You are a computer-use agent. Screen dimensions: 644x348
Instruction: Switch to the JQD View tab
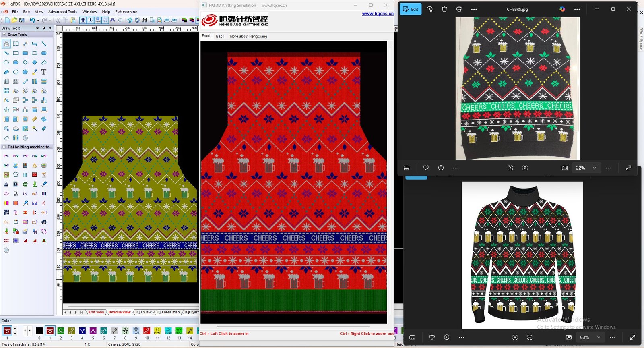coord(143,312)
